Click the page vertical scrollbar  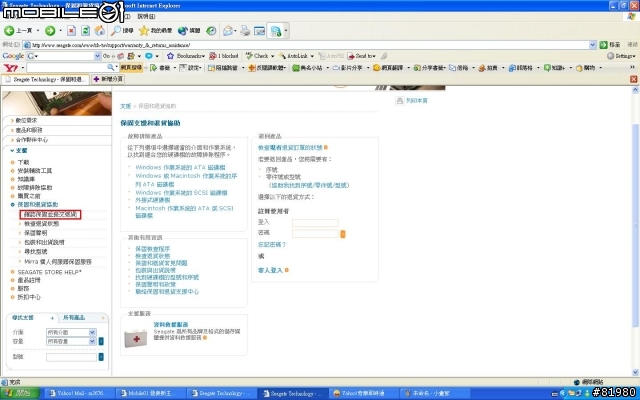pyautogui.click(x=635, y=224)
